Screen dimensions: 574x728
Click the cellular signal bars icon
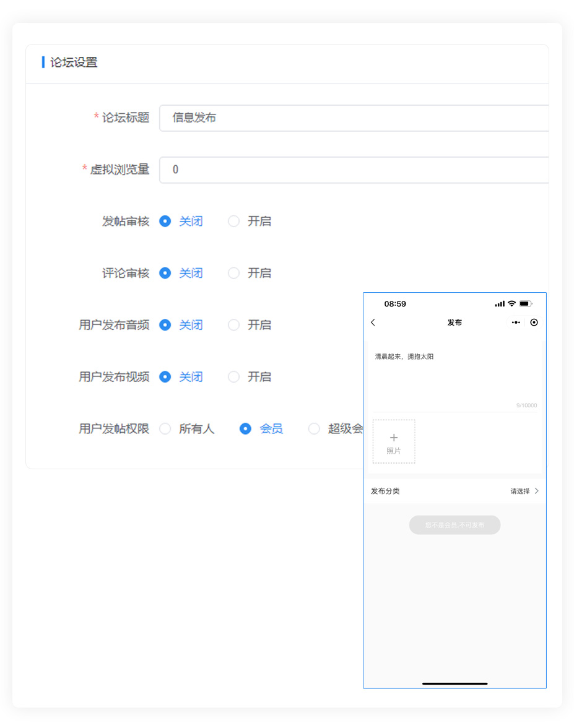500,304
